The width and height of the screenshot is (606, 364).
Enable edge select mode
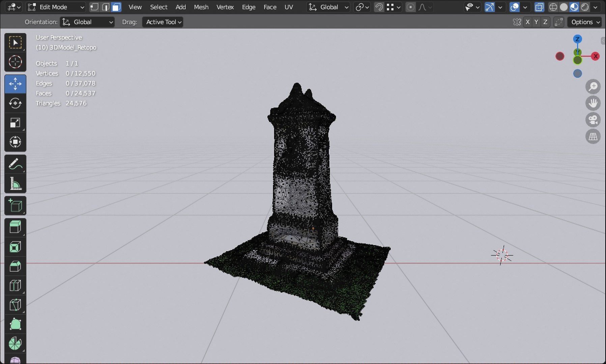coord(106,7)
